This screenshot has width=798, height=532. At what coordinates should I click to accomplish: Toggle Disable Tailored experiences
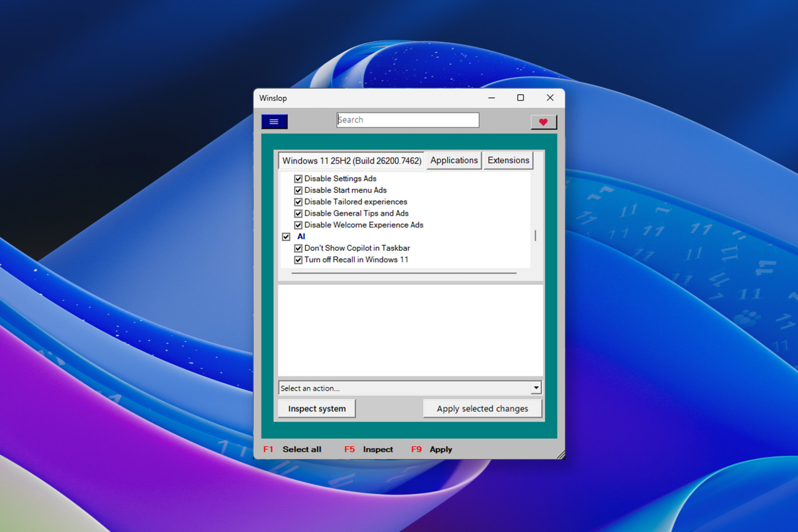(x=298, y=202)
